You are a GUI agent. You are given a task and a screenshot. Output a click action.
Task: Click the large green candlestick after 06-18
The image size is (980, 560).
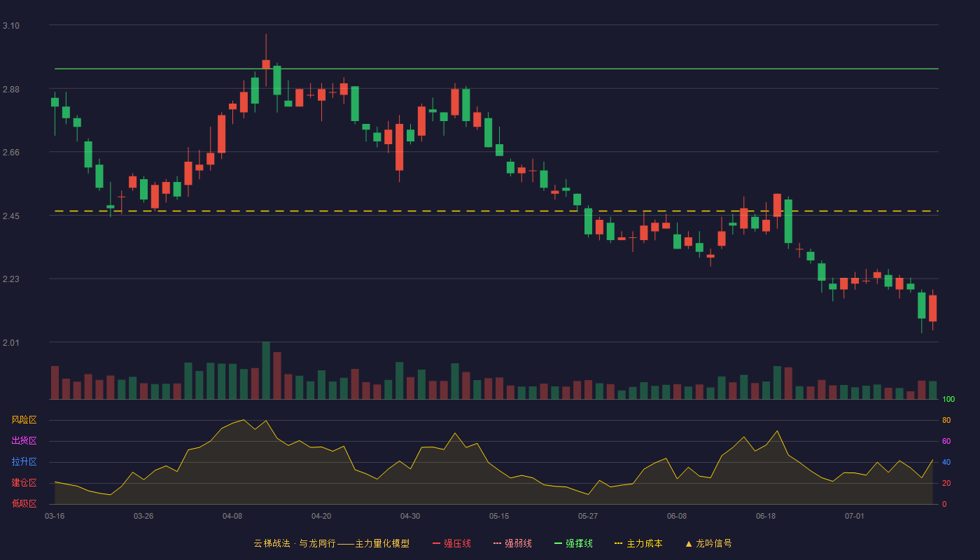788,221
